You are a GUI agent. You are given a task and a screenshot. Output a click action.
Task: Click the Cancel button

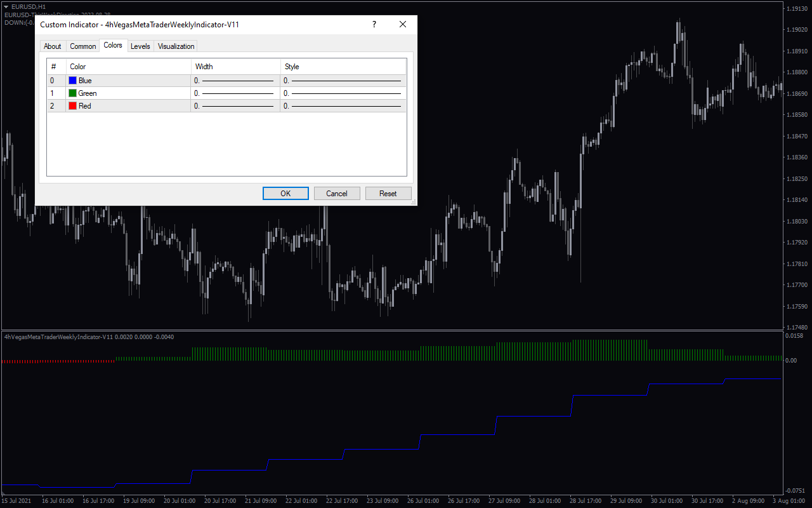pyautogui.click(x=337, y=194)
